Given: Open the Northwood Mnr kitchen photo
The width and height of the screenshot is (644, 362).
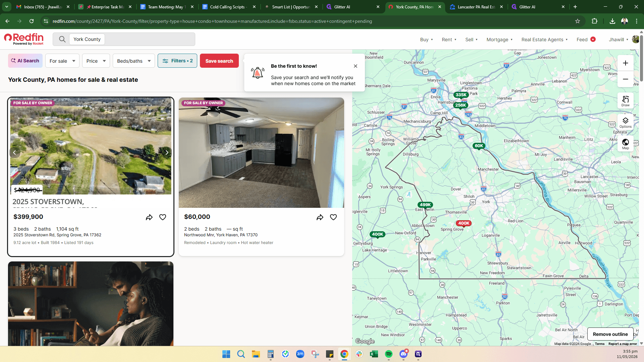Looking at the screenshot, I should coord(261,153).
